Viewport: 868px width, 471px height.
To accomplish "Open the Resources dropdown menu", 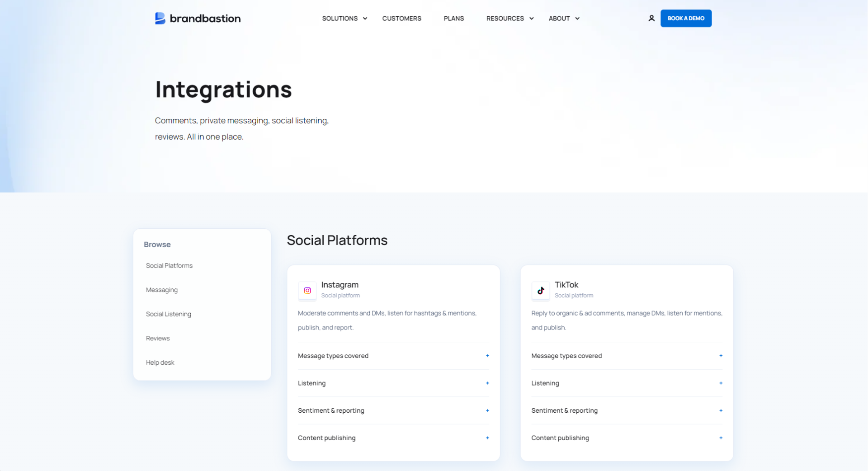I will 509,19.
